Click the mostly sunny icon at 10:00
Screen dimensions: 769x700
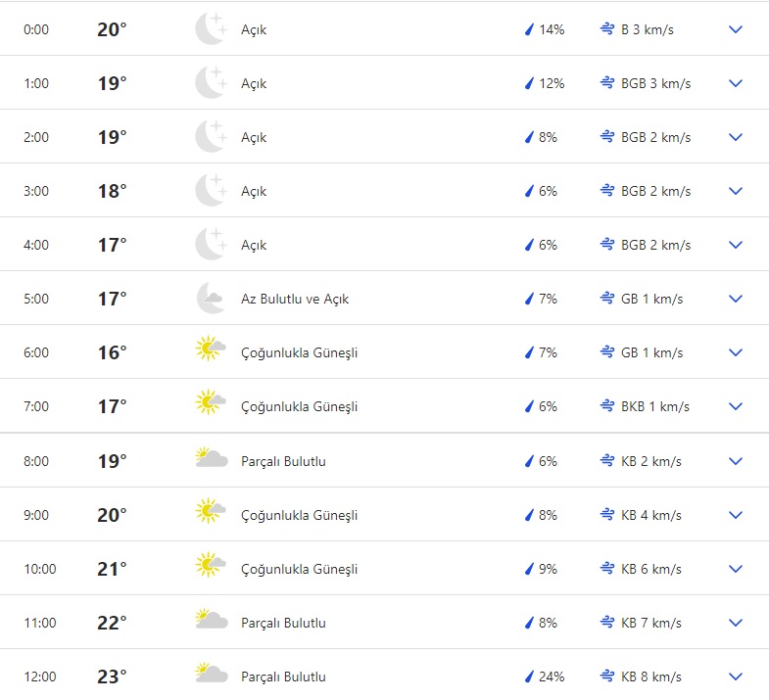point(211,566)
